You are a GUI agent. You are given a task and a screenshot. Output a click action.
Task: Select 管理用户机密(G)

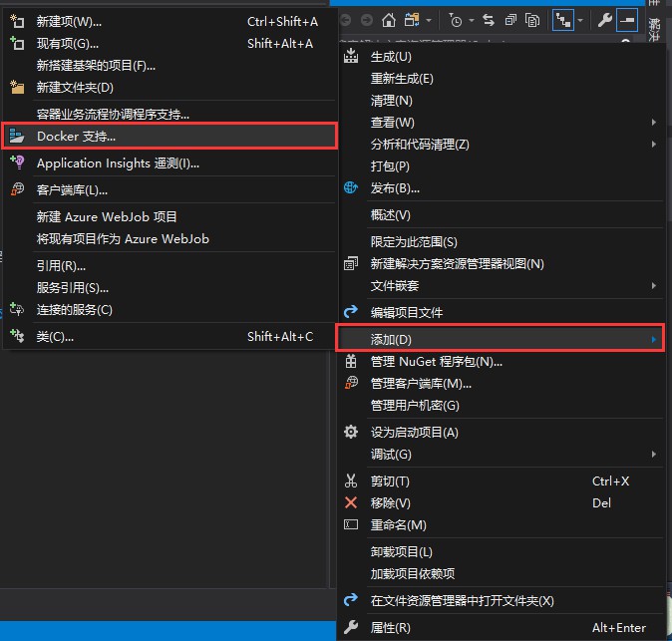(x=502, y=406)
